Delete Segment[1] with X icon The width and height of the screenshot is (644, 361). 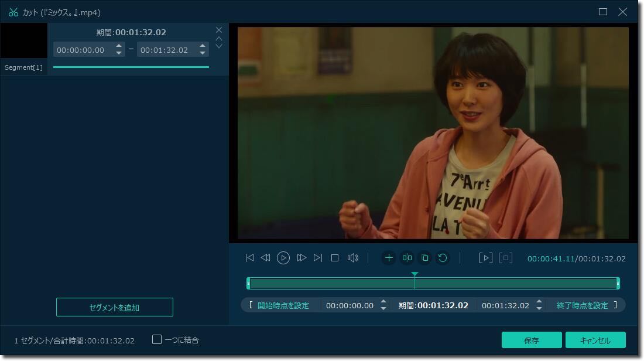[x=219, y=30]
